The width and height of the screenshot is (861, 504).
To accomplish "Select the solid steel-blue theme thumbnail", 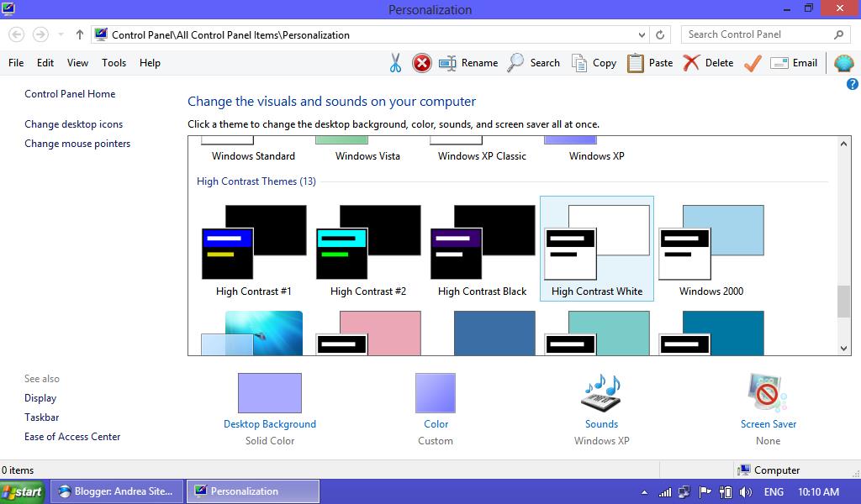I will pyautogui.click(x=494, y=333).
